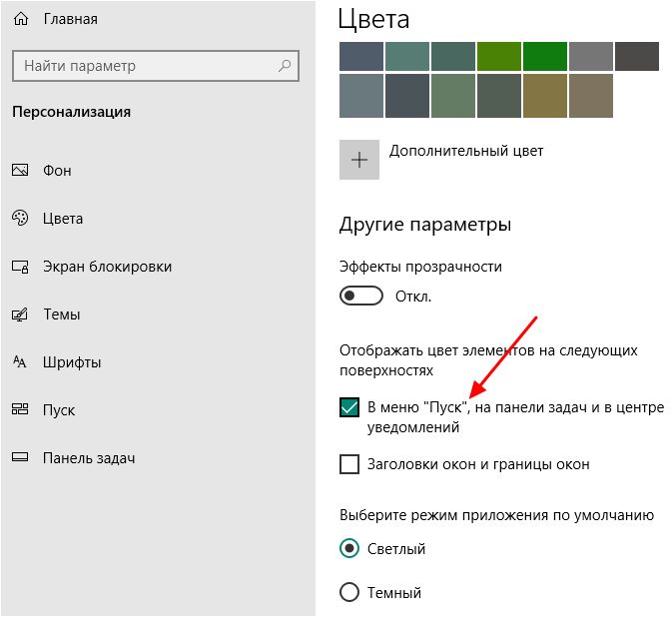Image resolution: width=672 pixels, height=617 pixels.
Task: Click the Найти параметр search field
Action: [x=156, y=66]
